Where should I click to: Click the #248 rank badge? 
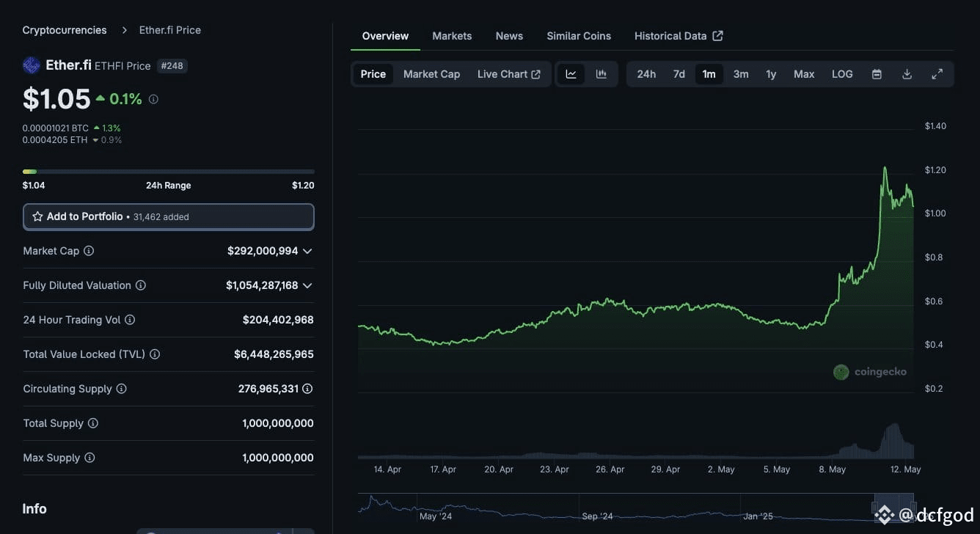172,66
